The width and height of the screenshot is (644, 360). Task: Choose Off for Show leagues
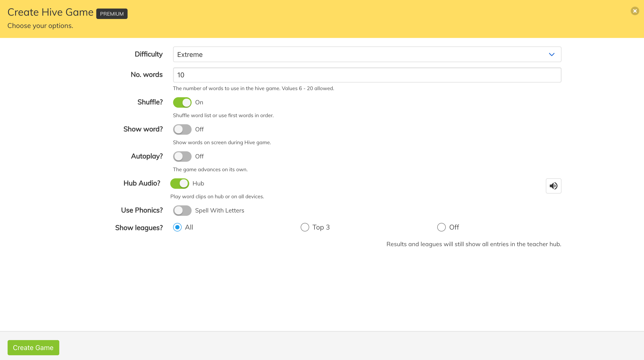pyautogui.click(x=441, y=227)
